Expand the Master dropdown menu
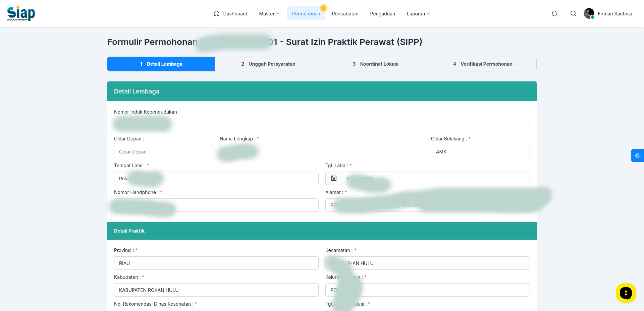Screen dimensions: 644x311 tap(269, 13)
